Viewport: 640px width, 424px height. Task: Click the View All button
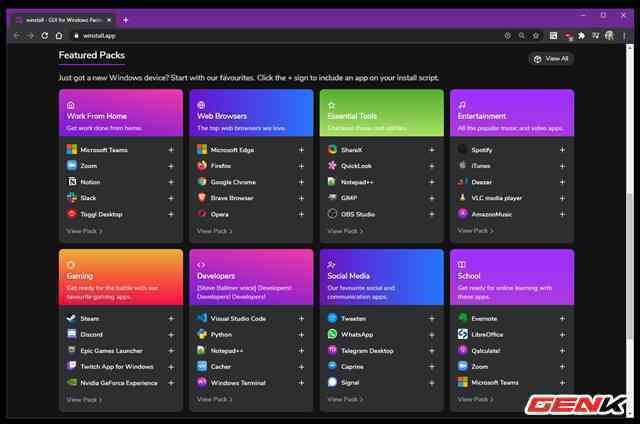click(x=551, y=59)
